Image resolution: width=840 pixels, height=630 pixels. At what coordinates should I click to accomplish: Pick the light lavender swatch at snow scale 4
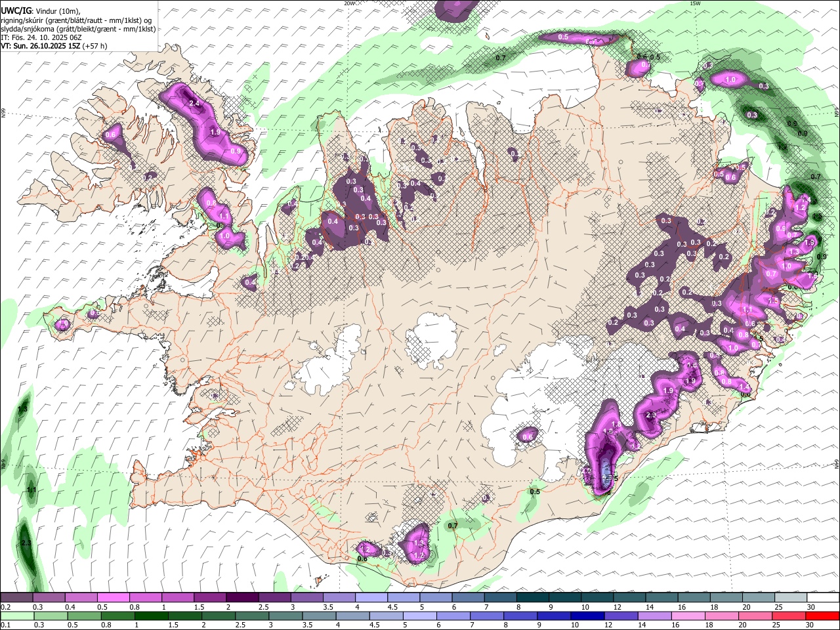(370, 597)
